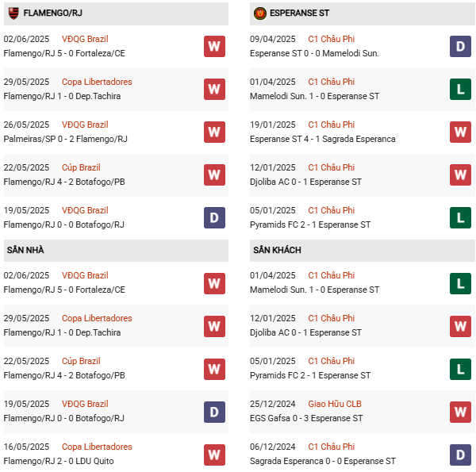Open C1 Châu Phi link dated 09/04/2025
The width and height of the screenshot is (476, 472).
point(331,39)
